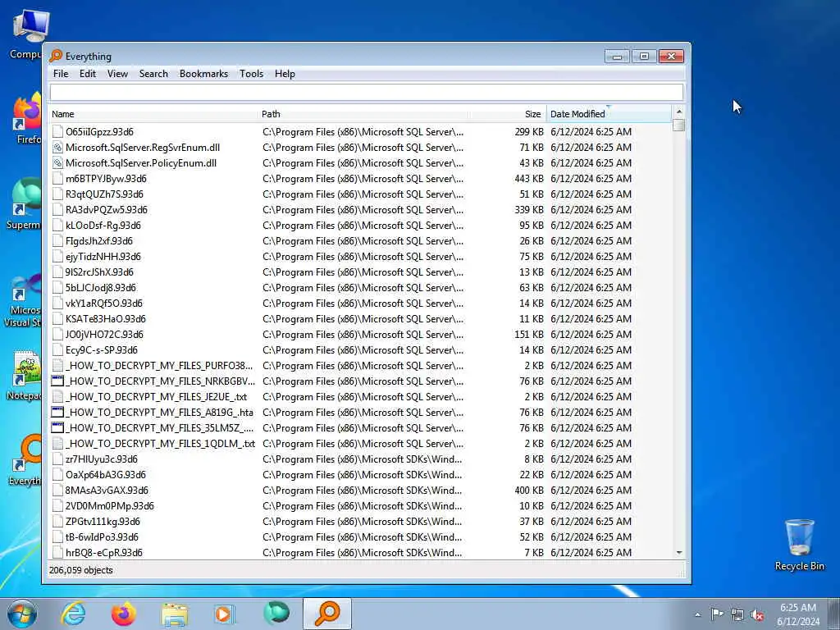Click the 400 KB size cell
840x630 pixels.
coord(529,491)
